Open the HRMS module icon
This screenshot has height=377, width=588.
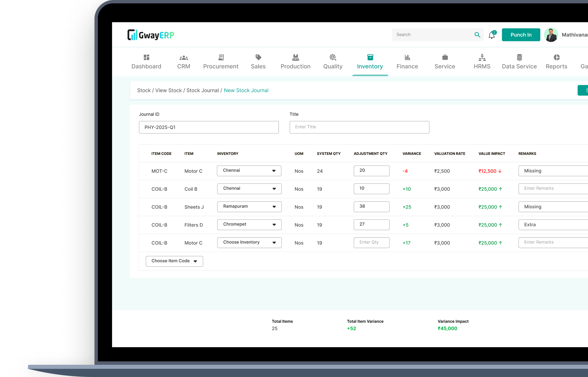(x=482, y=57)
